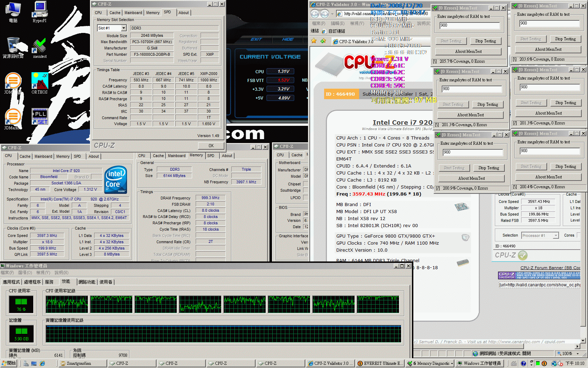Select the 網路功能 tab in Task Manager
The image size is (588, 368).
pyautogui.click(x=86, y=282)
